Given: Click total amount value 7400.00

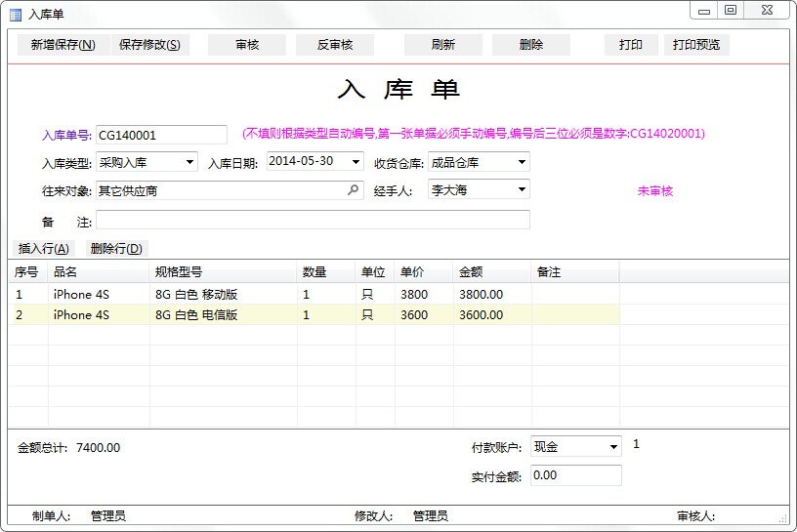Looking at the screenshot, I should click(x=98, y=448).
